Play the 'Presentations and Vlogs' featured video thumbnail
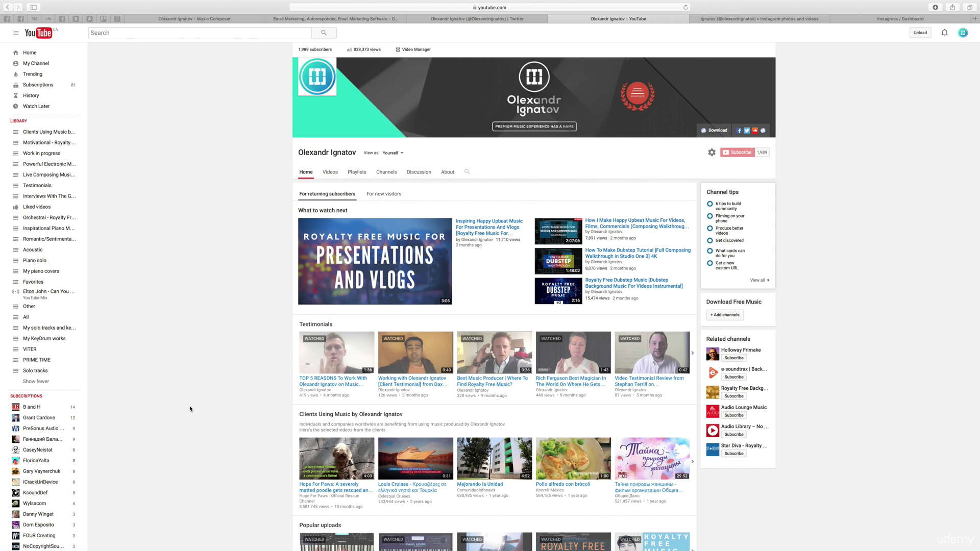 point(375,261)
